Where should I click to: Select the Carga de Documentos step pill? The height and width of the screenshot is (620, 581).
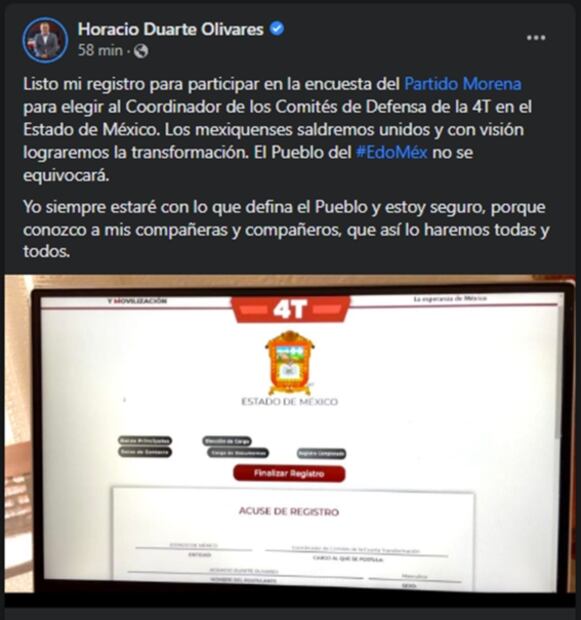coord(238,453)
